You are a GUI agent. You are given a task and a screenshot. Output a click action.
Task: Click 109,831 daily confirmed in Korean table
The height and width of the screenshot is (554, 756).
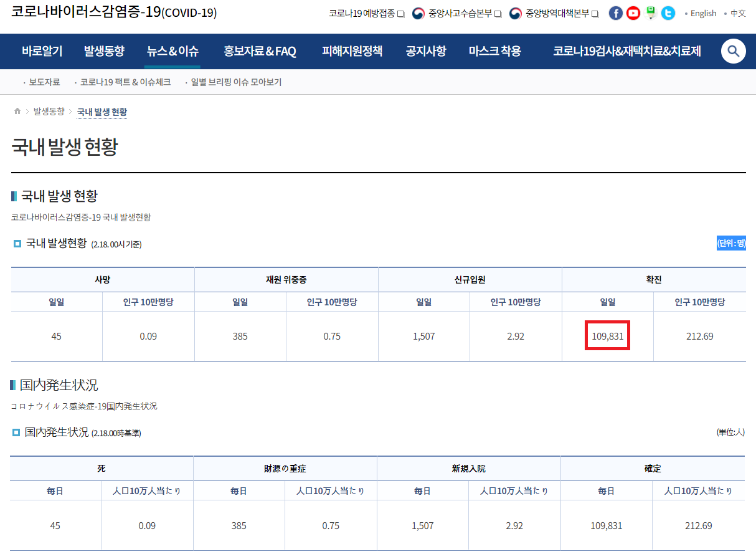(608, 337)
